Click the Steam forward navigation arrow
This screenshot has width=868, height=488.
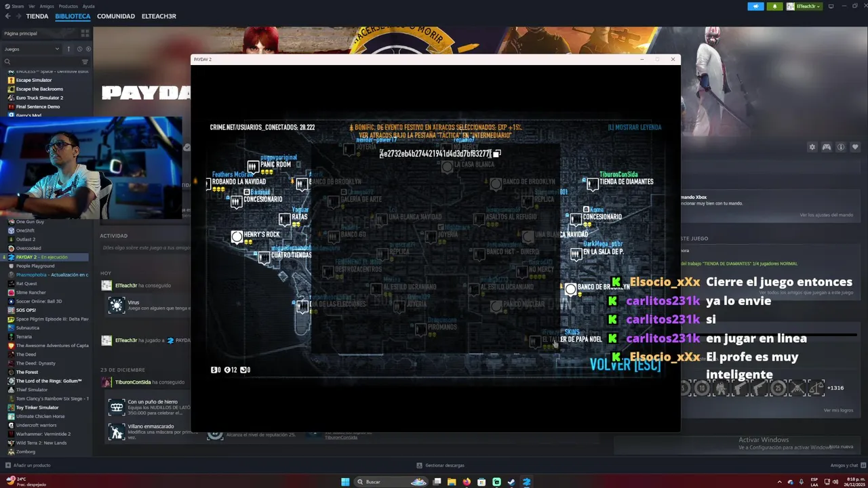coord(18,16)
